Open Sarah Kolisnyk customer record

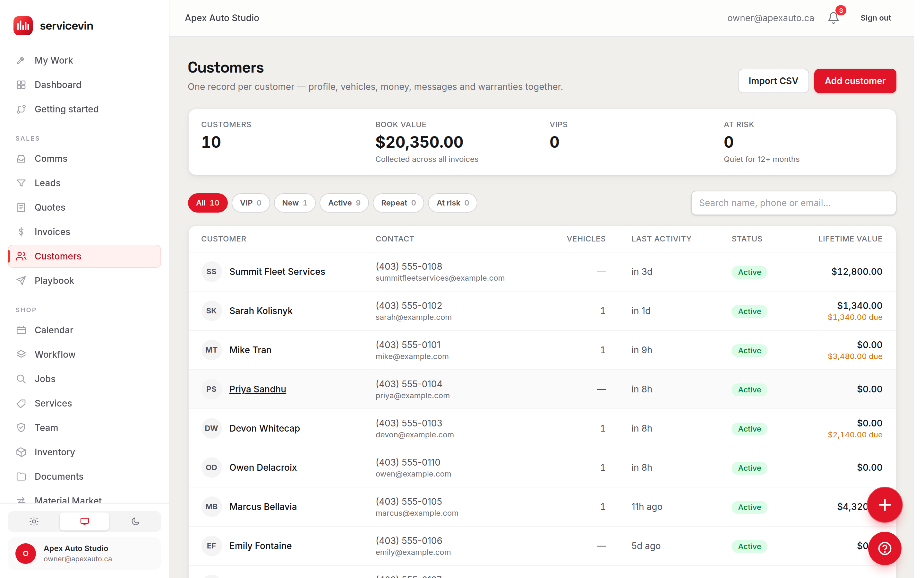point(261,311)
